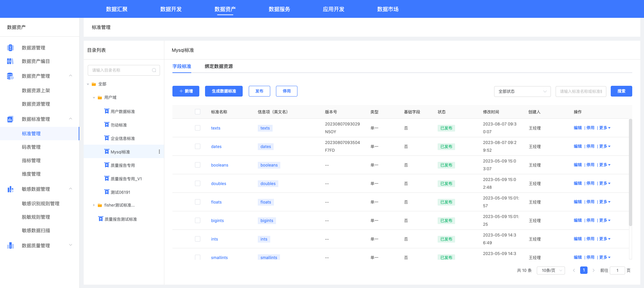Click 停用 link in booleans row
Viewport: 644px width, 288px height.
590,165
